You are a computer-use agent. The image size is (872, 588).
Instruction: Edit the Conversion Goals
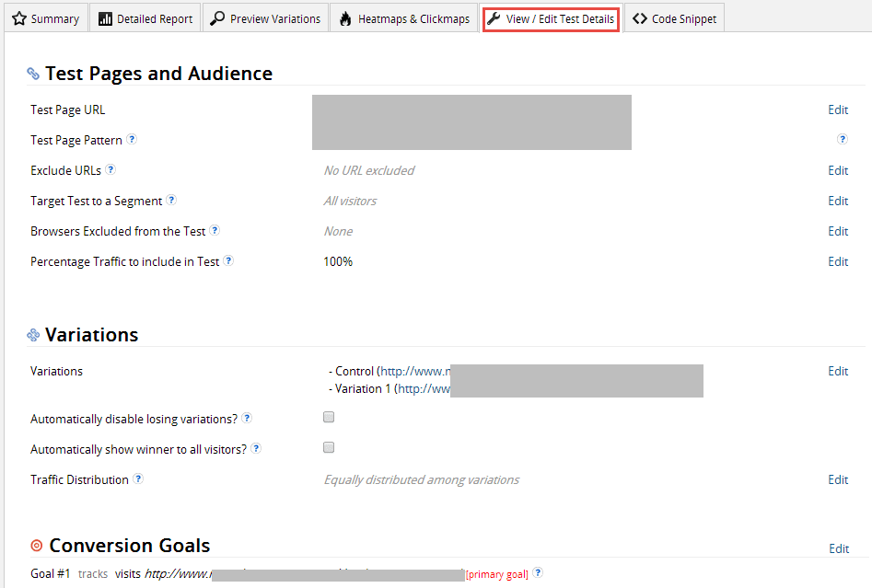coord(839,549)
